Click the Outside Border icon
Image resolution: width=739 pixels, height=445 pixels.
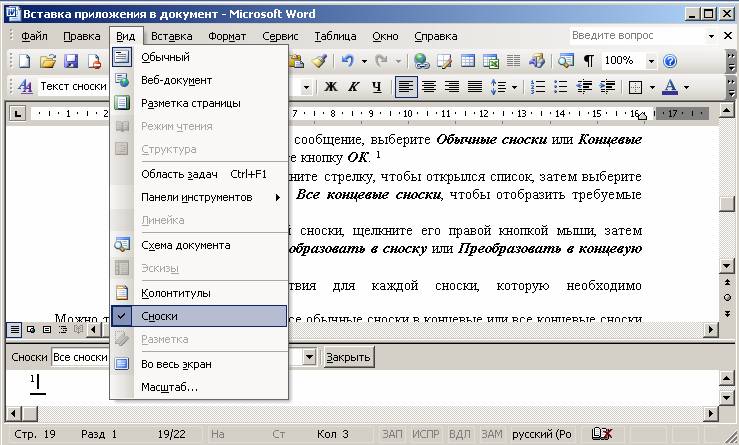[635, 87]
